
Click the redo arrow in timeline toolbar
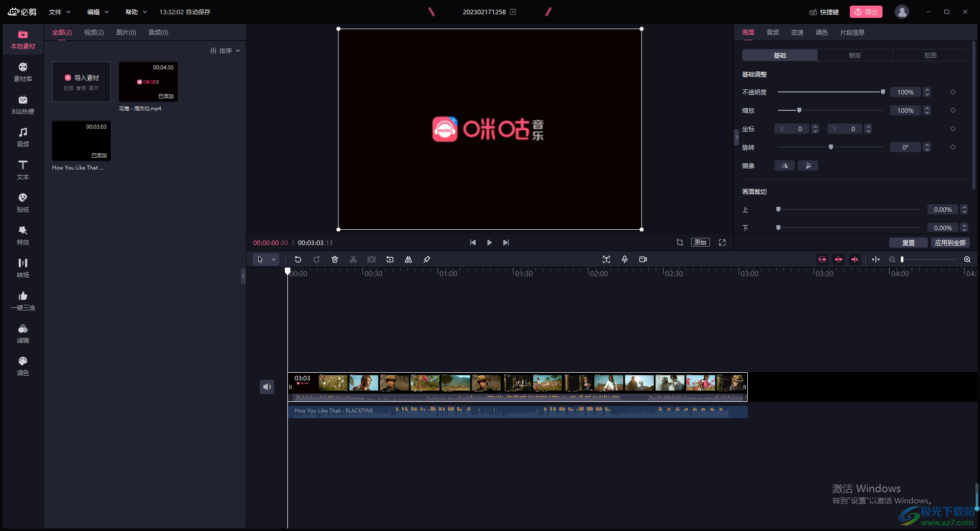click(316, 259)
